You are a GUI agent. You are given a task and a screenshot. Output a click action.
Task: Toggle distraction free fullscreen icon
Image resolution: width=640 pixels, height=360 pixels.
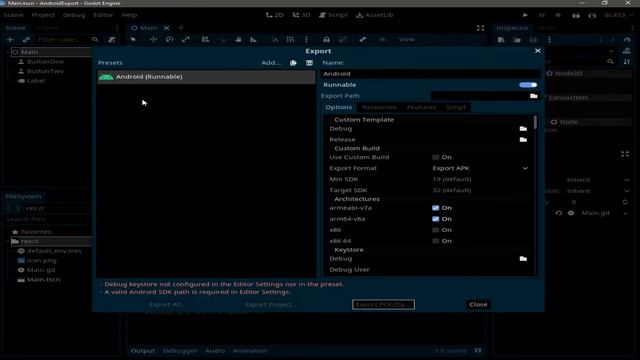[x=480, y=28]
